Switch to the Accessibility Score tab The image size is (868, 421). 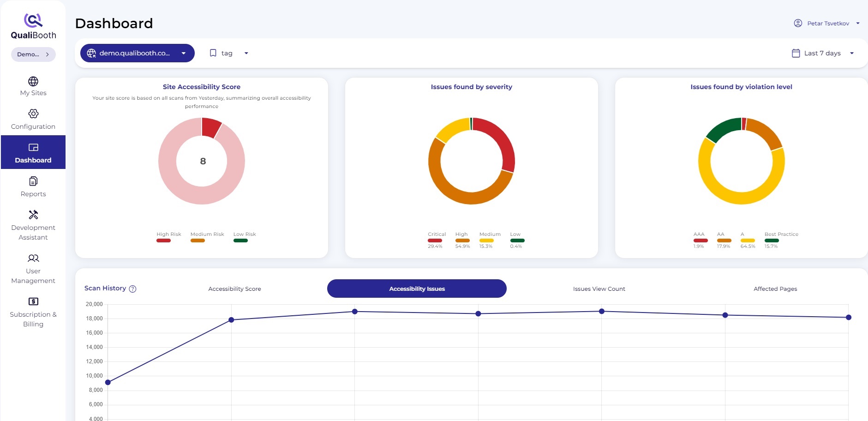coord(235,289)
